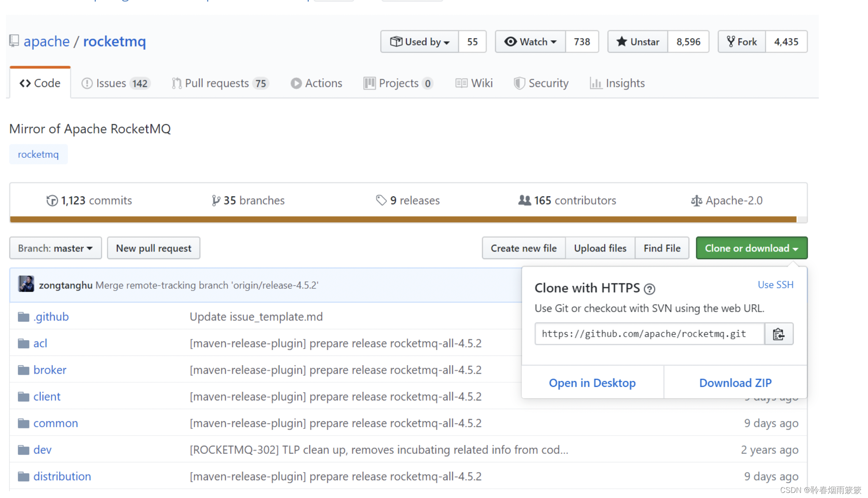Open the Projects tab

(398, 83)
